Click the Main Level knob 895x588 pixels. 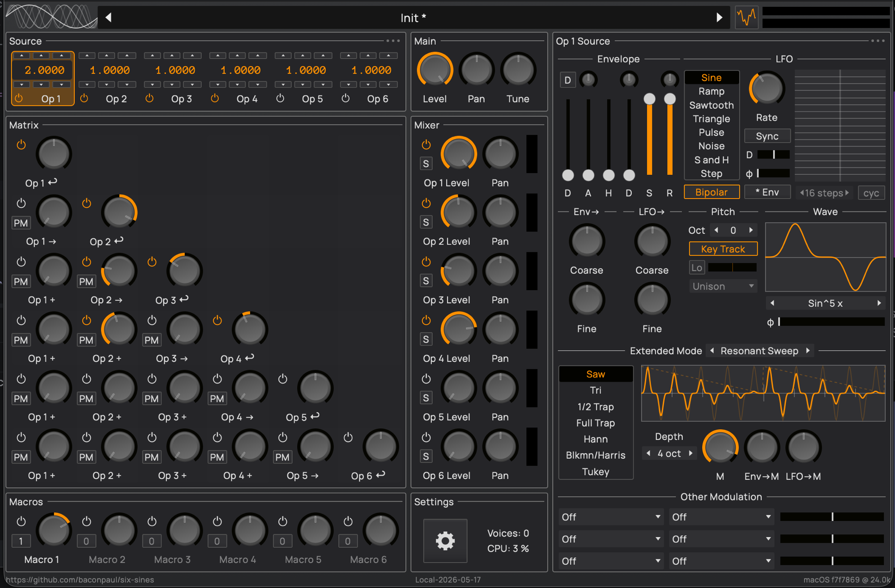tap(435, 70)
